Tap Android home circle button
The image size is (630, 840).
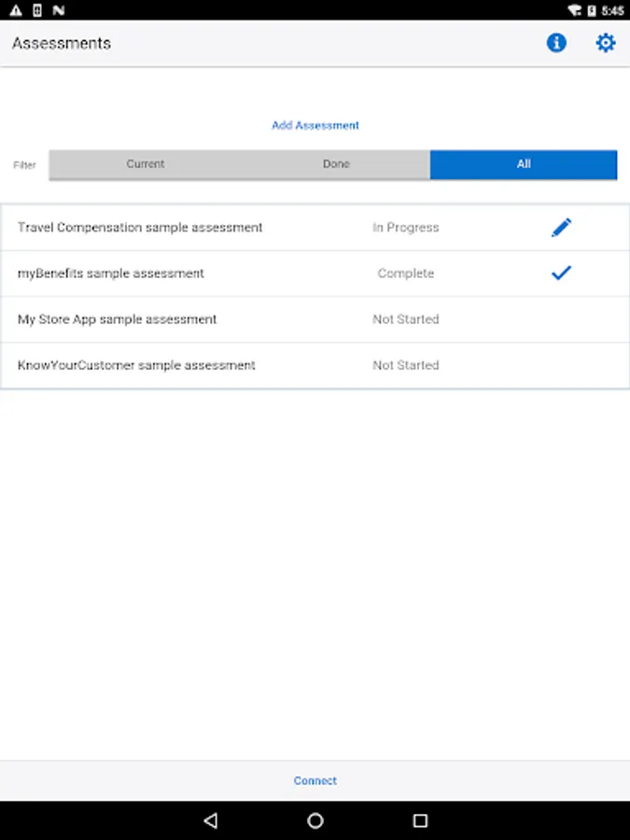click(315, 820)
